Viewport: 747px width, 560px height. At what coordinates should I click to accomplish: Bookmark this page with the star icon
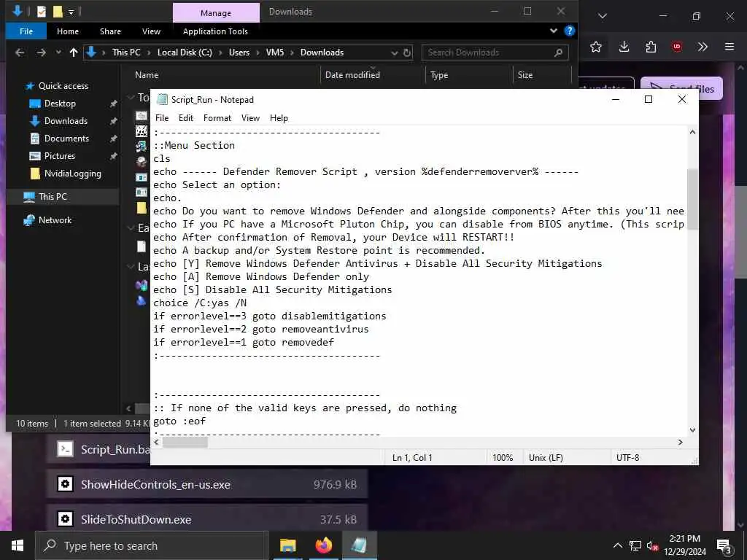(x=595, y=47)
